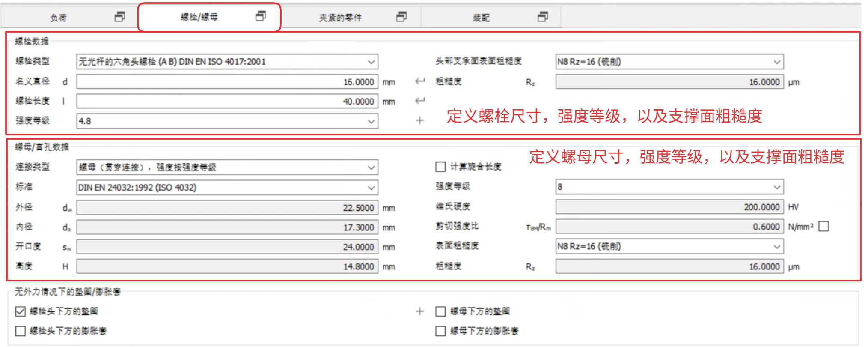Viewport: 868px width, 347px height.
Task: Click the return arrow beside 螺栓长度 field
Action: click(x=420, y=101)
